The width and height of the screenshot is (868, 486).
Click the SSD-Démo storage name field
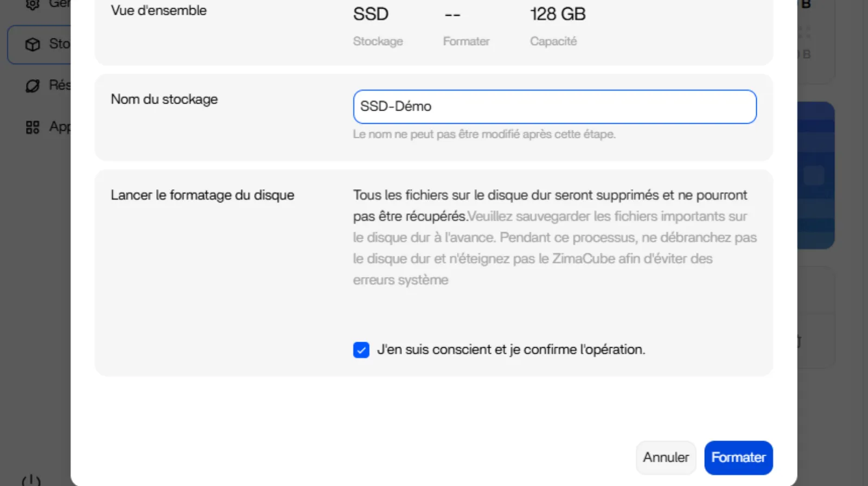(x=554, y=107)
